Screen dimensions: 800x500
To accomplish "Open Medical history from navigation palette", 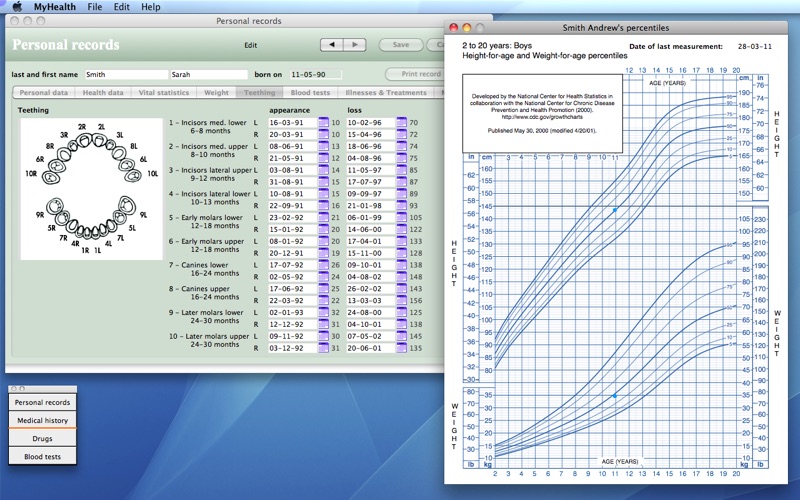I will (42, 420).
